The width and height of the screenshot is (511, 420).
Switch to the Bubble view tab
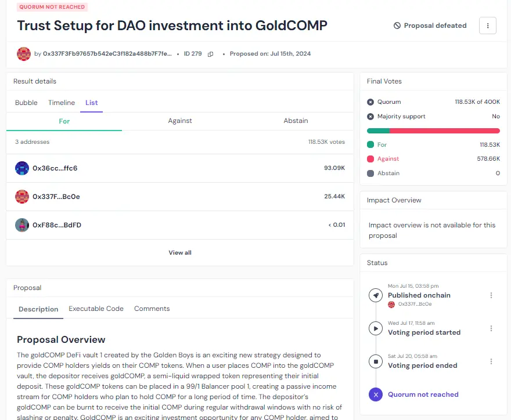coord(26,103)
